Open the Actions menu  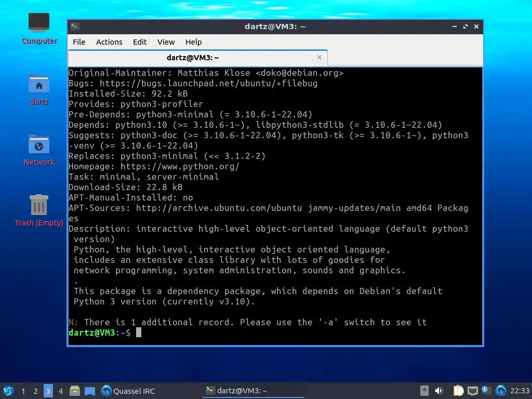pos(109,42)
